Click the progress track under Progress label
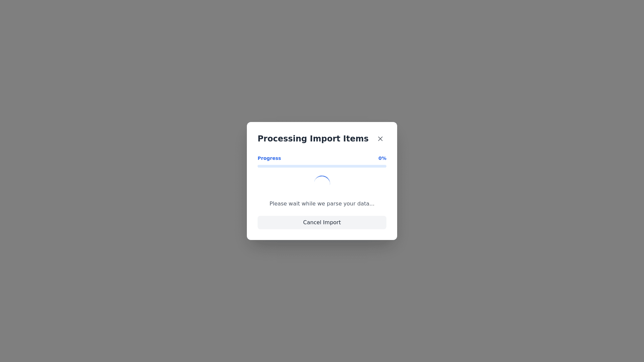Image resolution: width=644 pixels, height=362 pixels. click(x=322, y=166)
